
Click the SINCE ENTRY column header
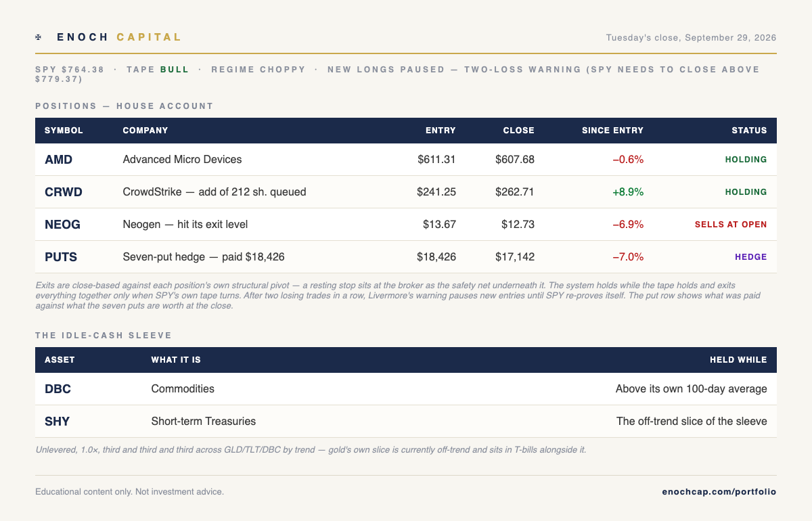point(612,131)
